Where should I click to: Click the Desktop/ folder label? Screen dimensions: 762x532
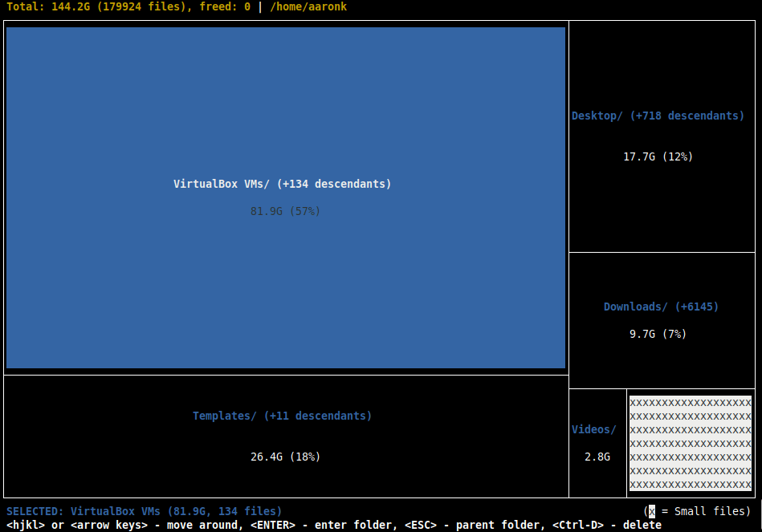click(x=658, y=116)
